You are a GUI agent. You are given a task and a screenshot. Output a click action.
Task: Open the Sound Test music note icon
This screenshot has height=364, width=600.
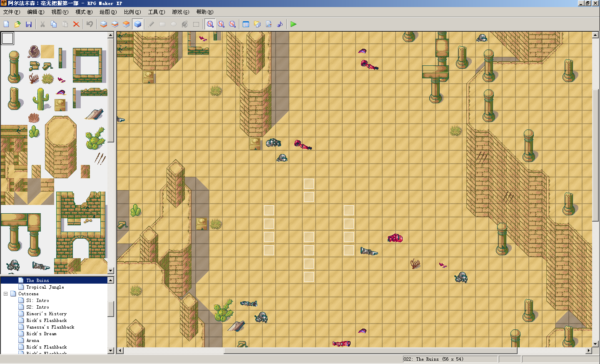(280, 24)
